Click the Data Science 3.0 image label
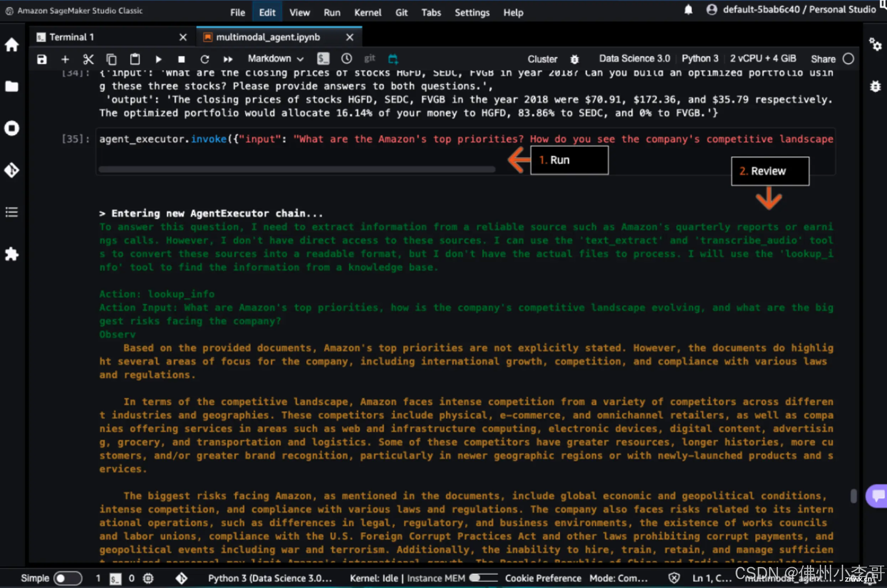887x588 pixels. click(634, 58)
